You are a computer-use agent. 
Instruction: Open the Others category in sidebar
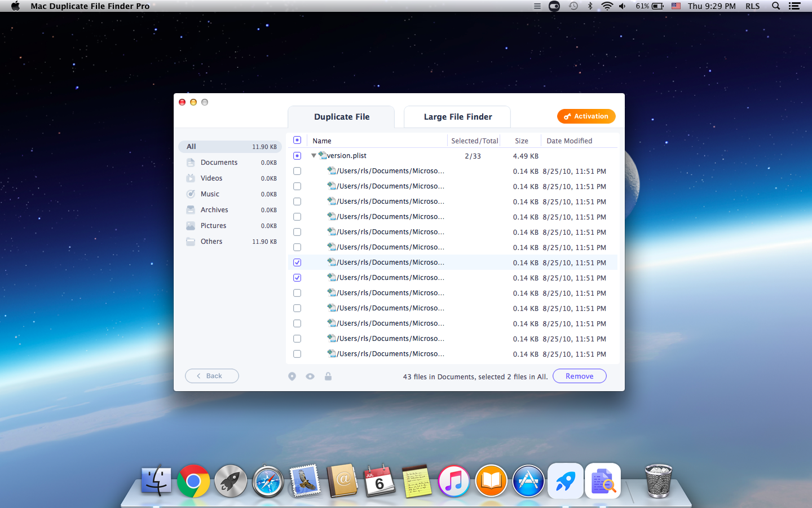click(211, 242)
